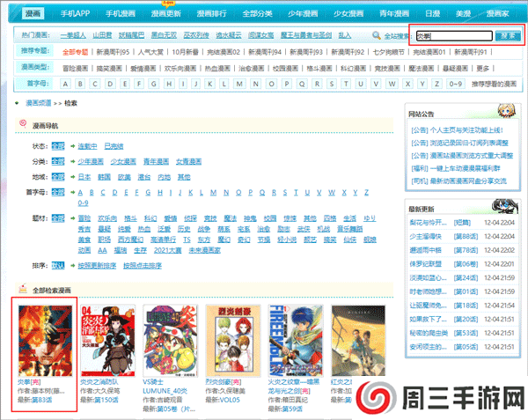Open topic 10月新番

(185, 52)
